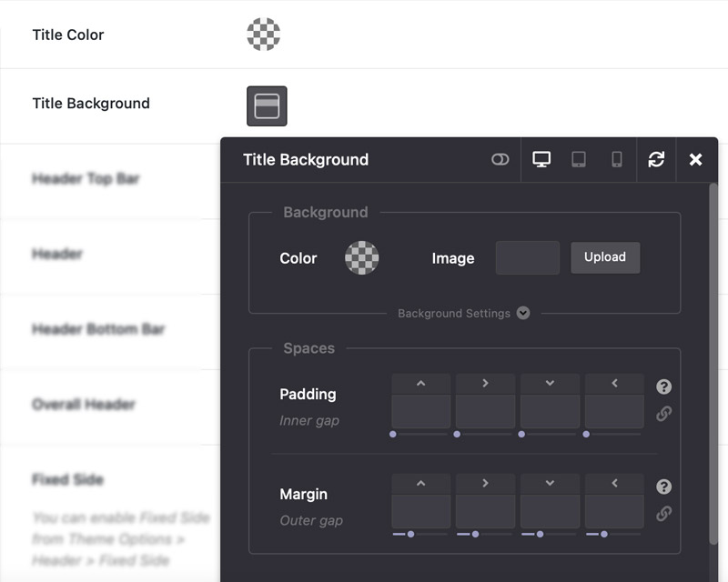728x582 pixels.
Task: Expand the Background Settings section
Action: tap(523, 313)
